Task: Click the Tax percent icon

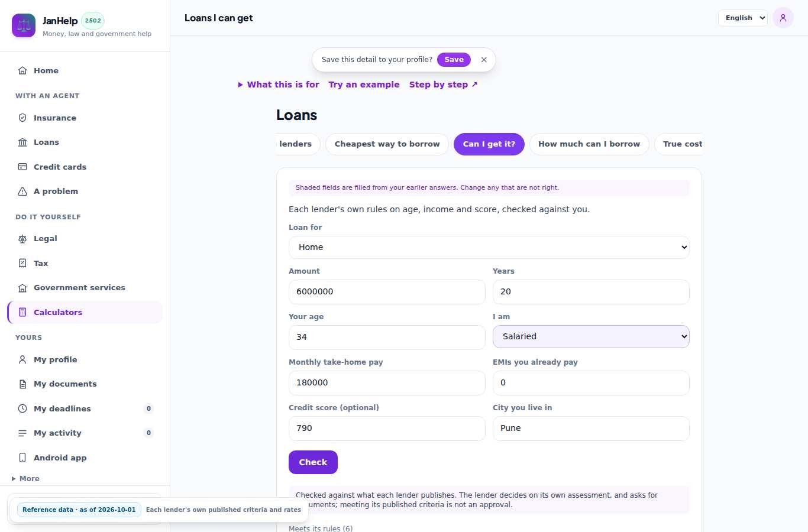Action: coord(22,263)
